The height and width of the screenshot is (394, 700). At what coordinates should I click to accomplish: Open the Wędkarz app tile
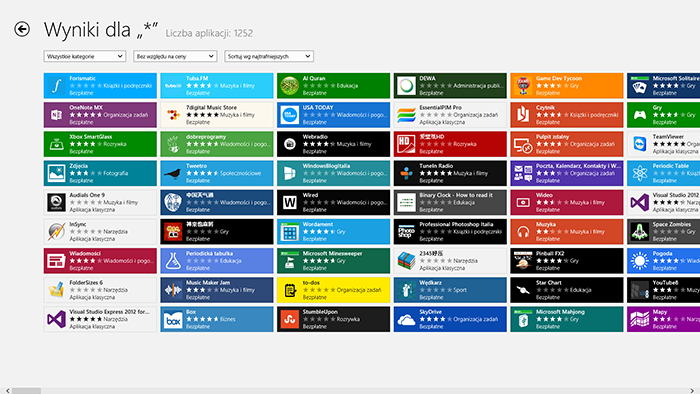point(450,290)
